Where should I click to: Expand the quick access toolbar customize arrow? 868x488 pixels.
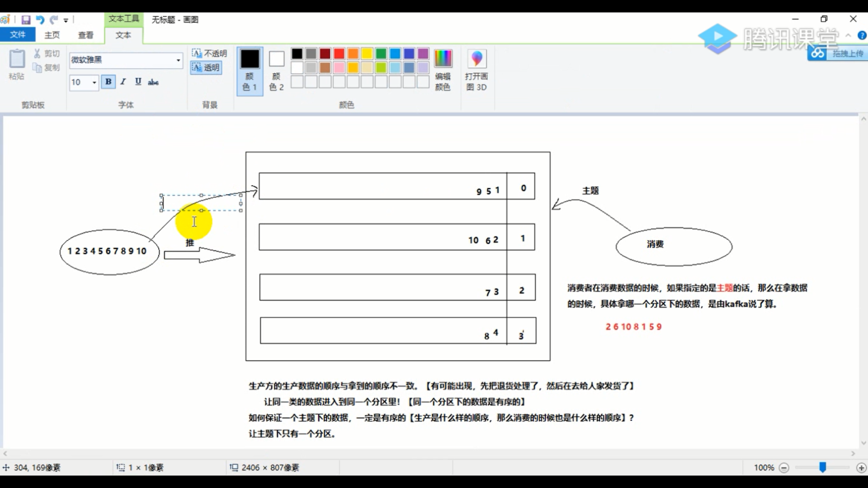66,20
